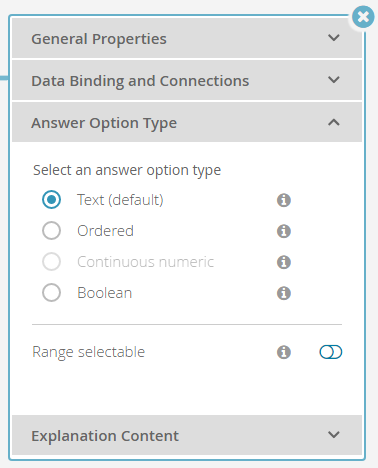Close the properties panel with X icon
Screen dimensions: 378x468
(363, 16)
